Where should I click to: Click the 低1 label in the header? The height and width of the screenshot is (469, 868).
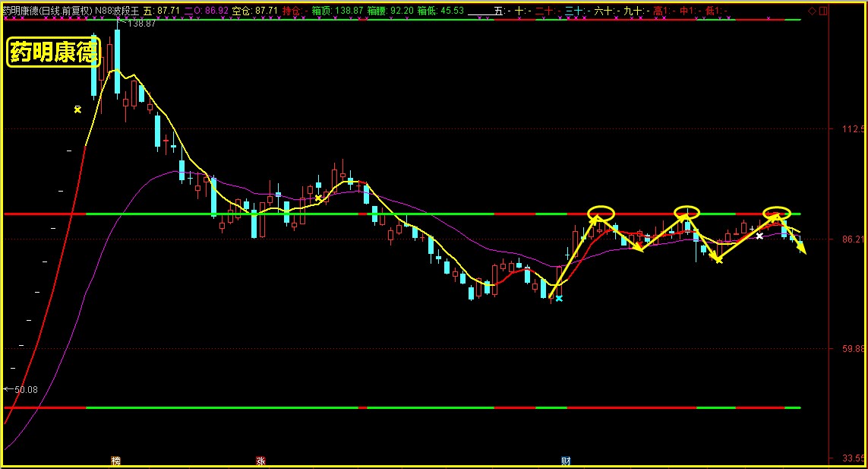pos(716,11)
